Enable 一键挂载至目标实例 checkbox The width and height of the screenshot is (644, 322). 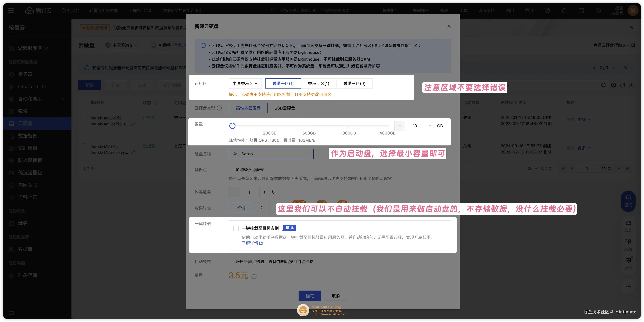pyautogui.click(x=236, y=228)
